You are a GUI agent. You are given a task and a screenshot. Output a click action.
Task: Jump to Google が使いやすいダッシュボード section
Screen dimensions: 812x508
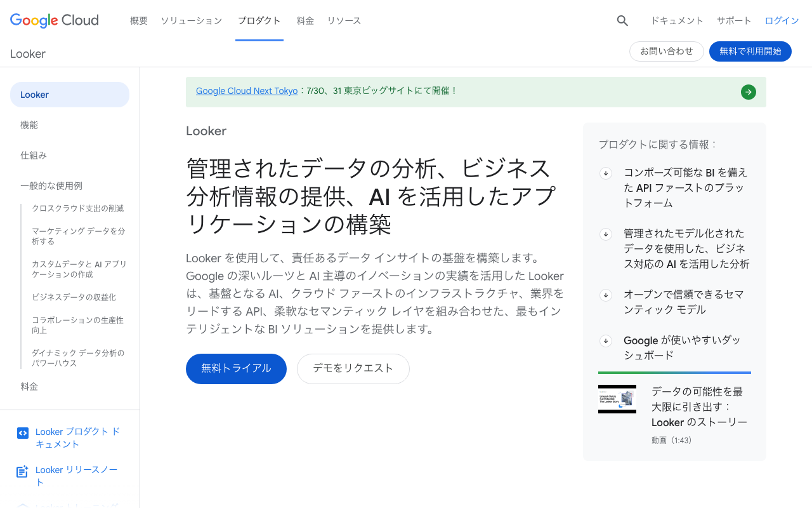coord(683,348)
